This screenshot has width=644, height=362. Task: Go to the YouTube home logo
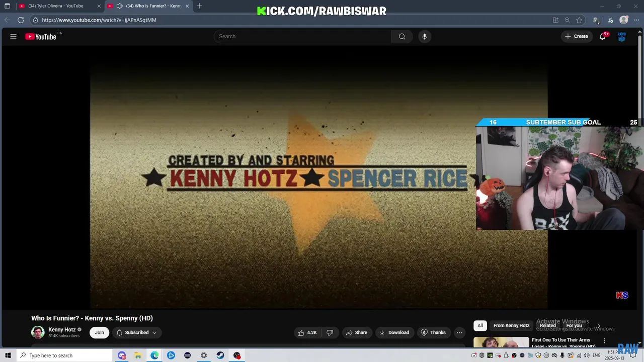[41, 36]
